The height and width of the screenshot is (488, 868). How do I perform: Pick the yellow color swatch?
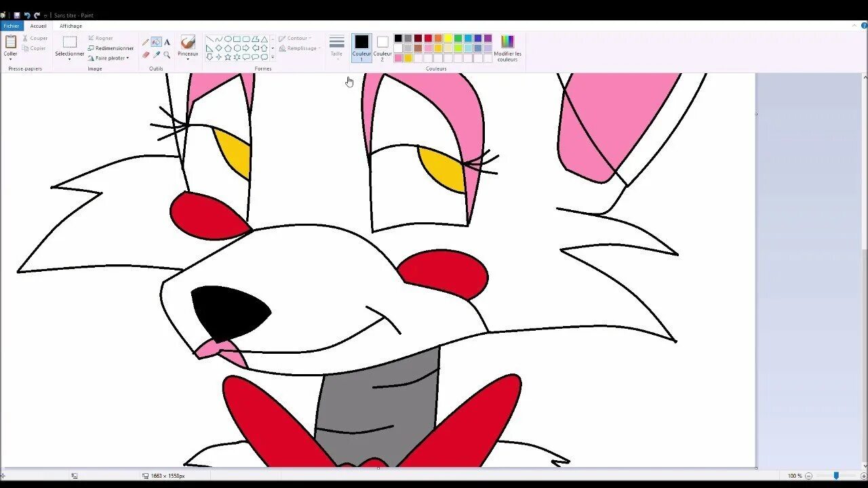click(448, 38)
